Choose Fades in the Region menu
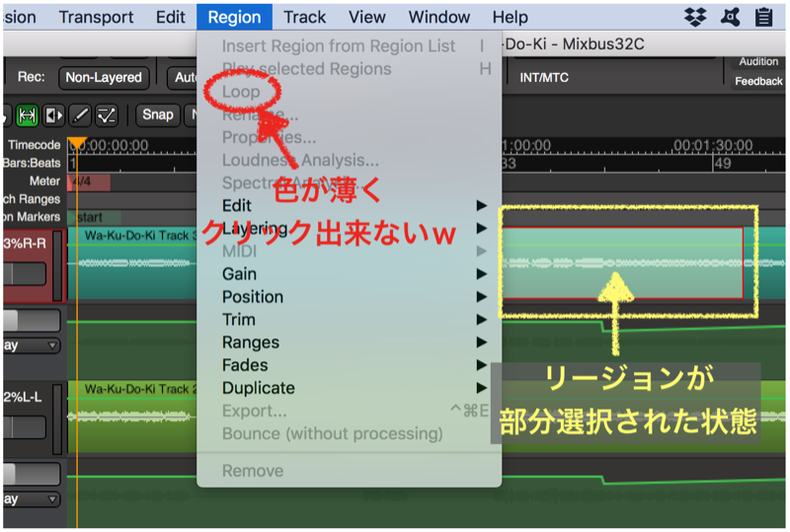The width and height of the screenshot is (790, 532). coord(349,365)
